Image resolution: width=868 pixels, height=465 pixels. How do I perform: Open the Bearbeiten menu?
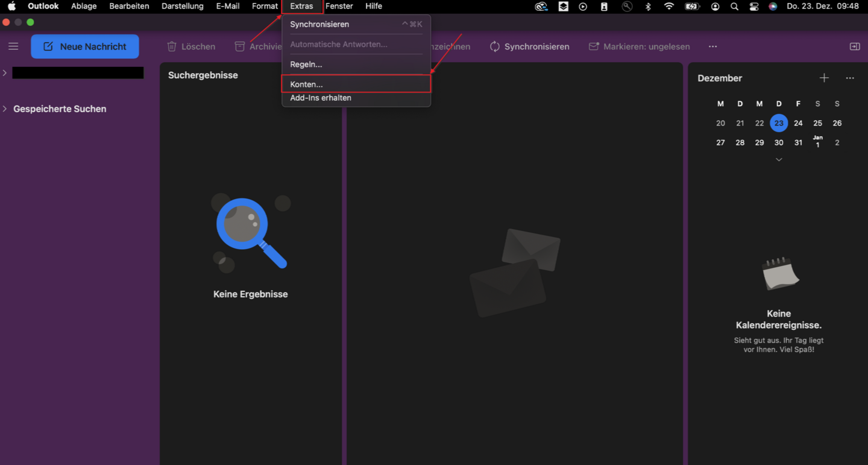[x=129, y=6]
